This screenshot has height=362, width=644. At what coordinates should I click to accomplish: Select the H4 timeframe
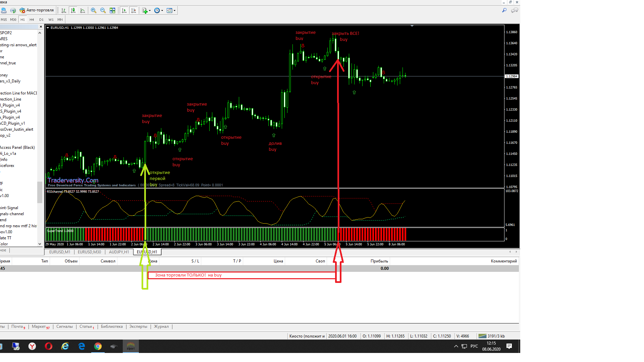pyautogui.click(x=32, y=19)
